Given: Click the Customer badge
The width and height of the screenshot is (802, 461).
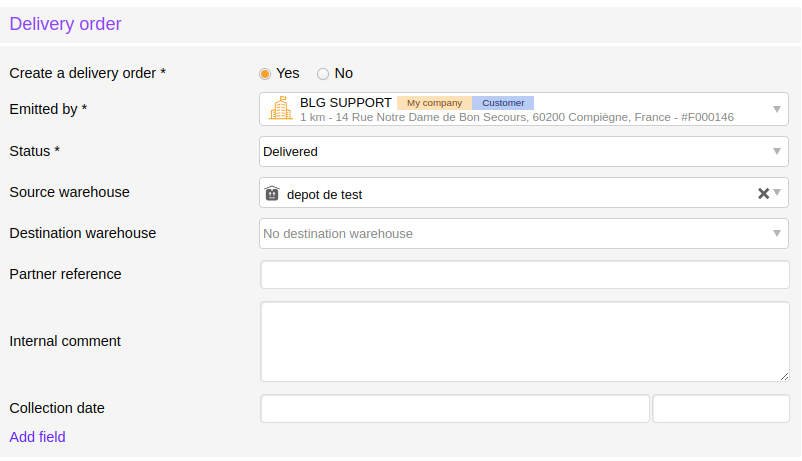Looking at the screenshot, I should [503, 103].
